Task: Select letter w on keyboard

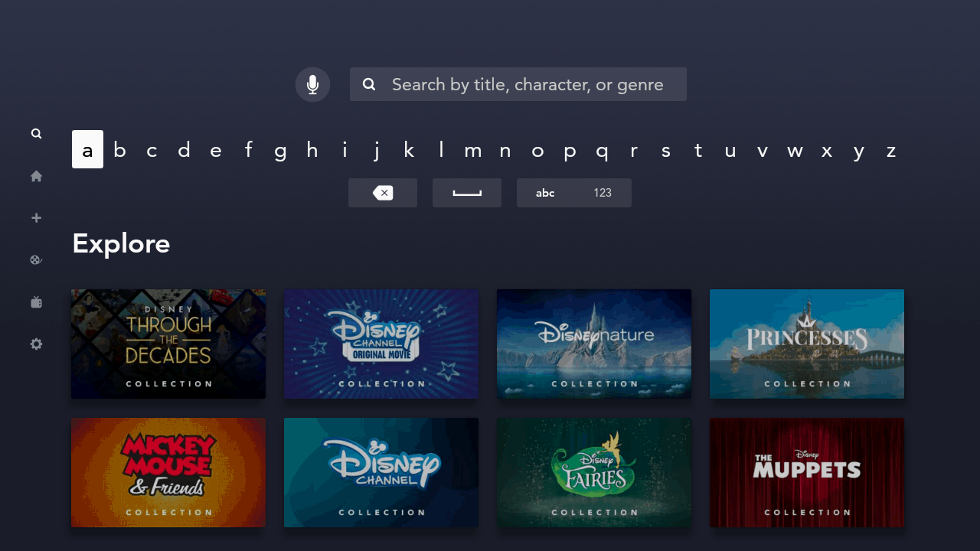Action: coord(795,150)
